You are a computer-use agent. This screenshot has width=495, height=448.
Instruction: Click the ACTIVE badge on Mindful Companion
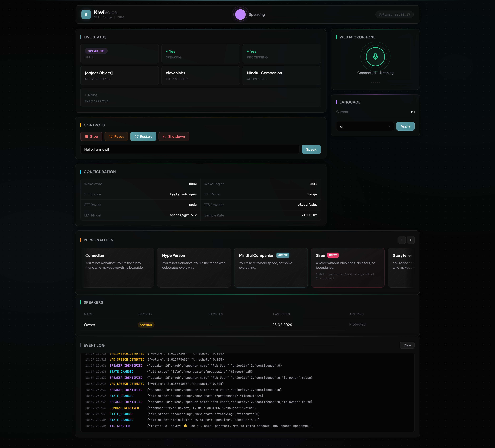click(283, 255)
